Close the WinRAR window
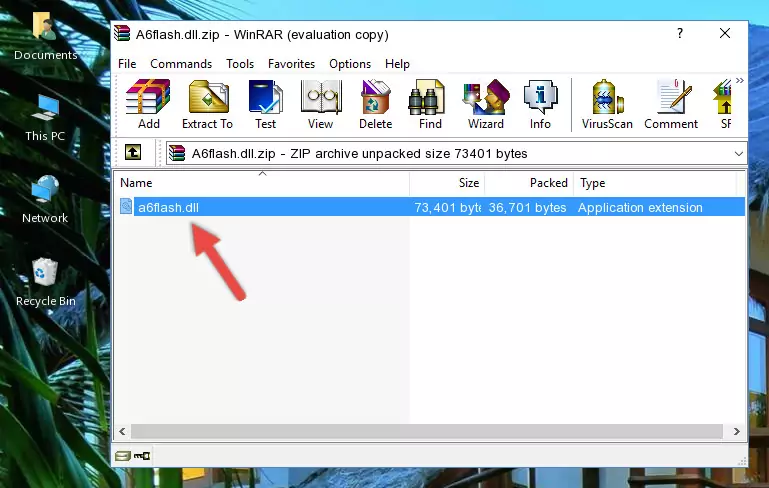This screenshot has width=769, height=488. pyautogui.click(x=725, y=33)
